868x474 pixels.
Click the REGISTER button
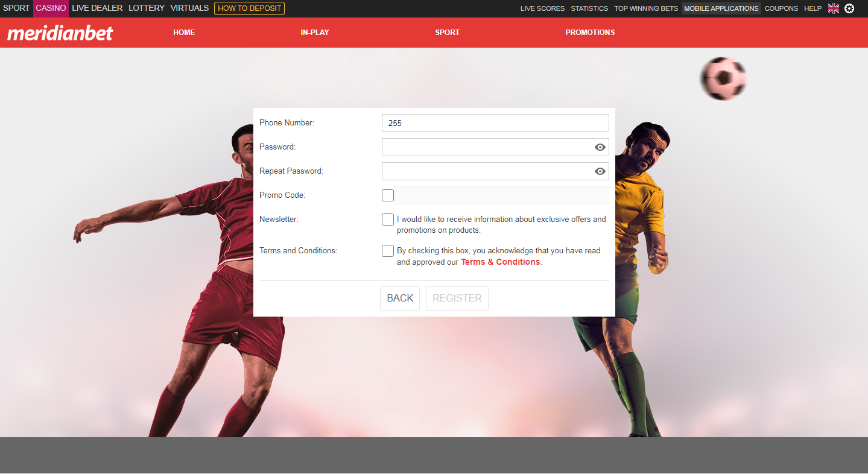pos(457,299)
